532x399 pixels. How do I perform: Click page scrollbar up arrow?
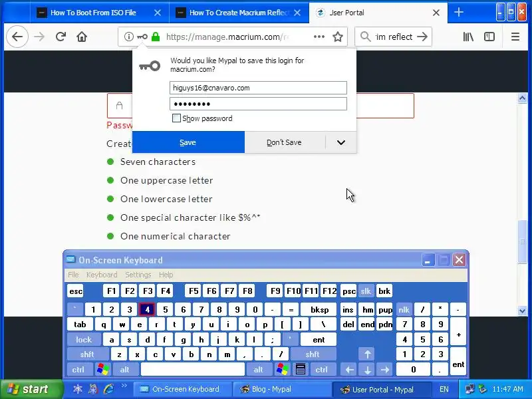[x=522, y=98]
